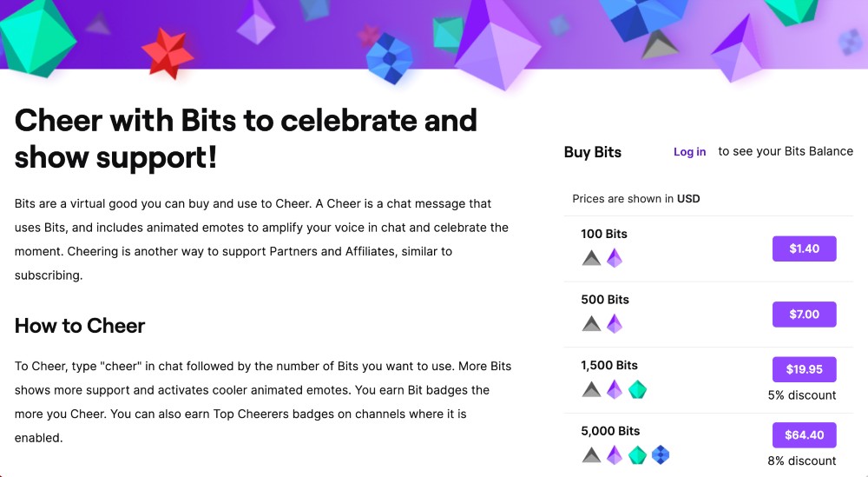
Task: Click the purple gem icon under 500 Bits
Action: [615, 324]
